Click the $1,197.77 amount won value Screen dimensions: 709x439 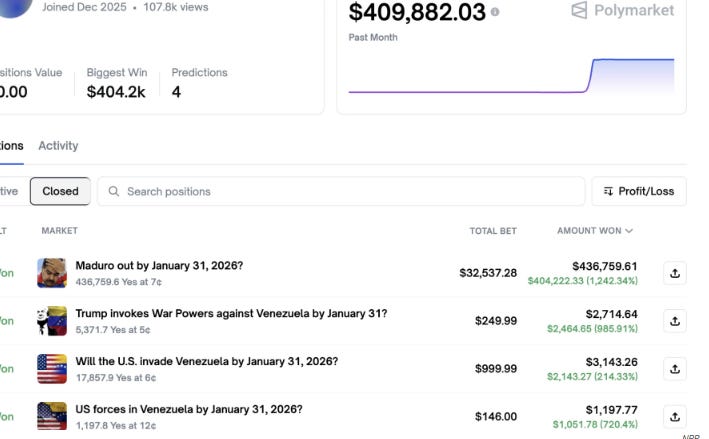tap(611, 410)
